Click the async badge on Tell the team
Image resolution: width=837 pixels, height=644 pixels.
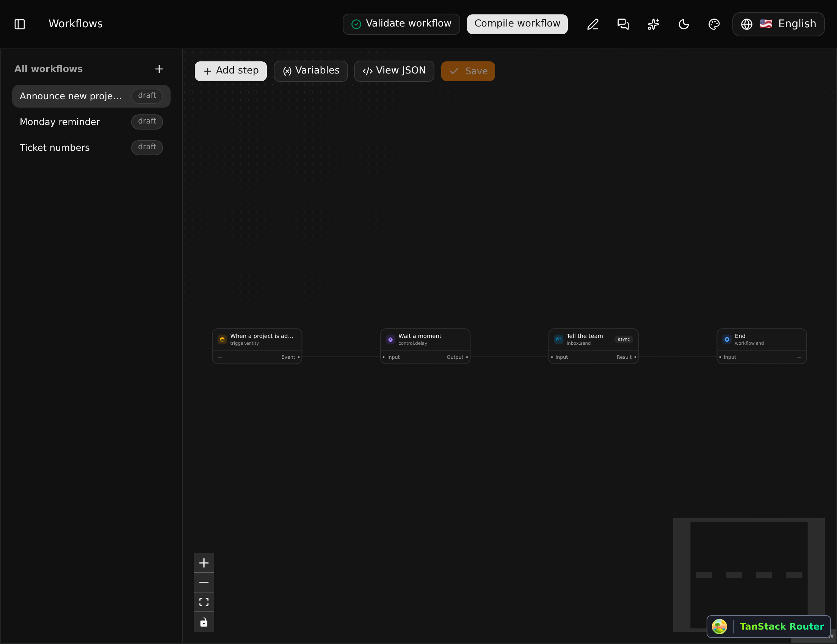(624, 339)
